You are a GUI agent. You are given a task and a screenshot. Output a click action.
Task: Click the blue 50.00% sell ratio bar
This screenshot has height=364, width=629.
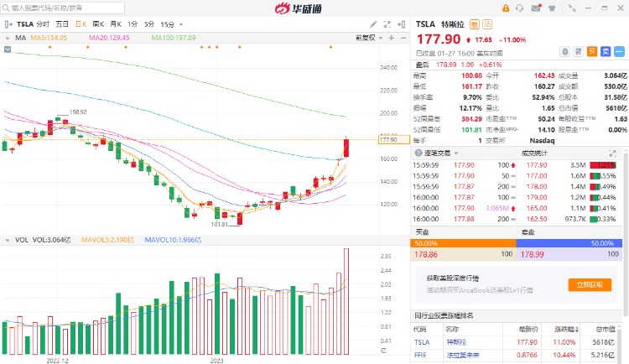[x=569, y=243]
